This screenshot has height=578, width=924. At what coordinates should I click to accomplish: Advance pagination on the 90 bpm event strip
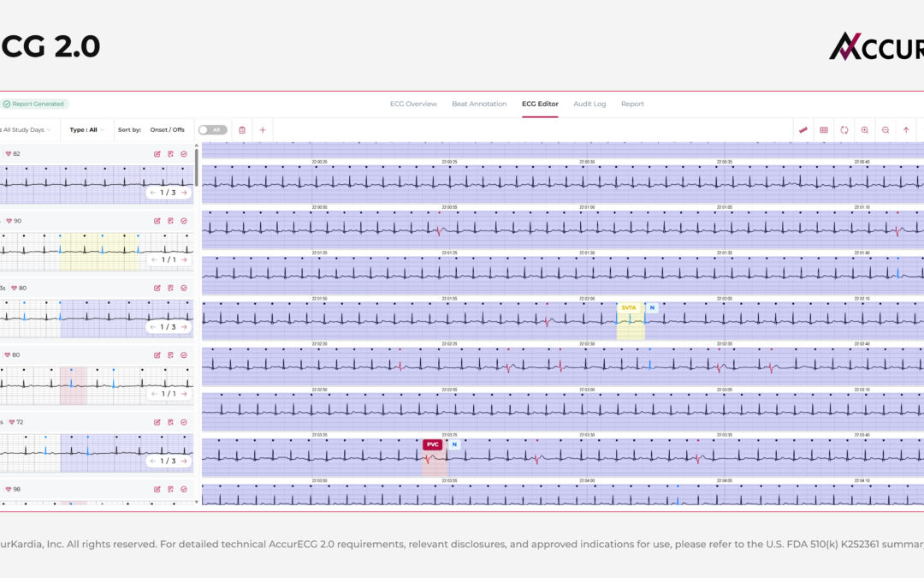183,259
